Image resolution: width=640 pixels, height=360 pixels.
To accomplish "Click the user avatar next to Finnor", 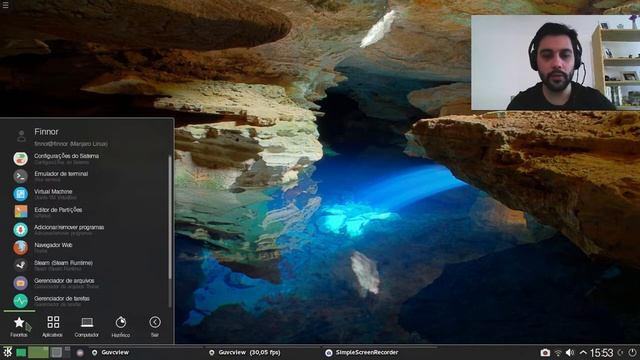I will tap(21, 136).
